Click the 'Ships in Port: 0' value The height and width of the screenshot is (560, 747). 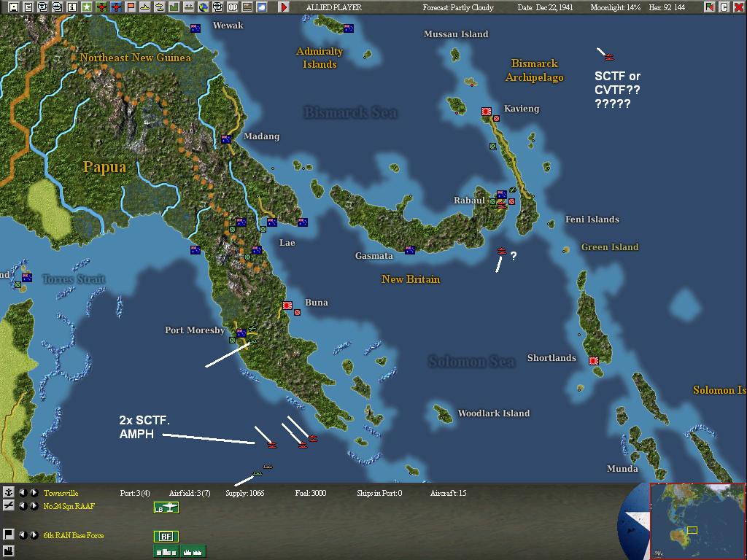click(x=379, y=493)
